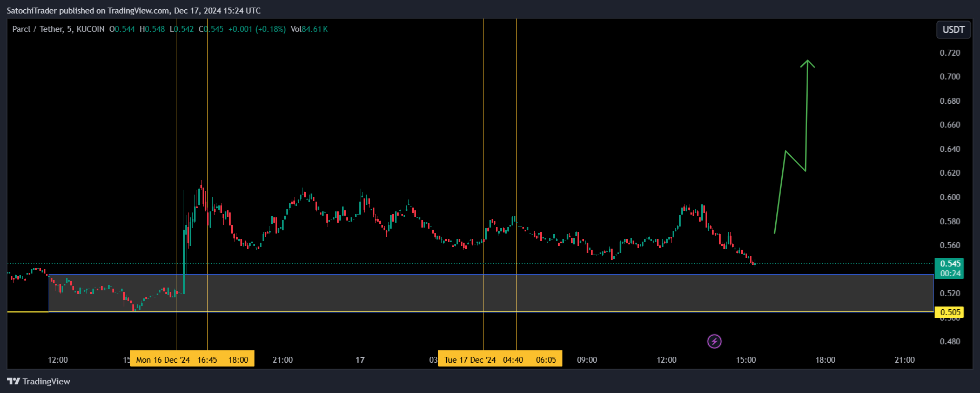Screen dimensions: 980x393
Task: Click the KUCOIN exchange label in the title
Action: 91,29
